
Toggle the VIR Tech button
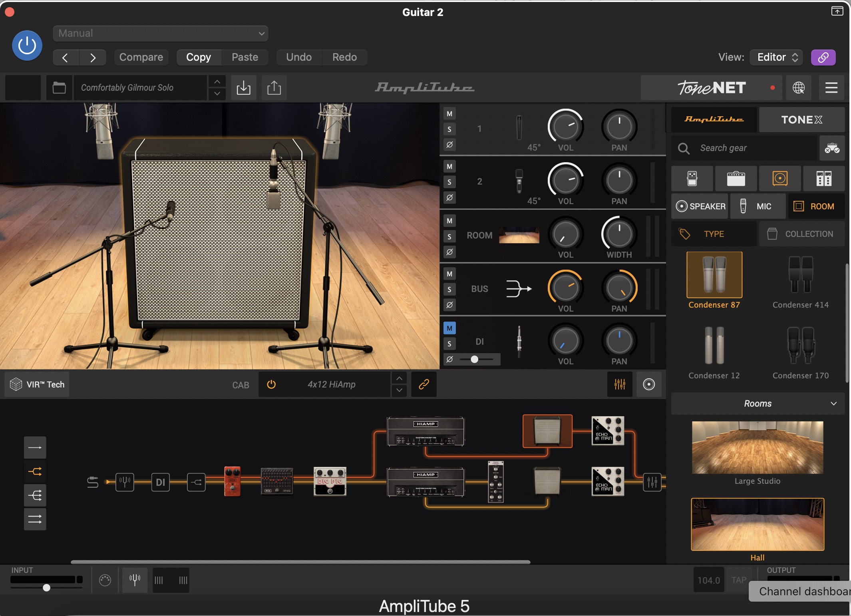(x=37, y=384)
